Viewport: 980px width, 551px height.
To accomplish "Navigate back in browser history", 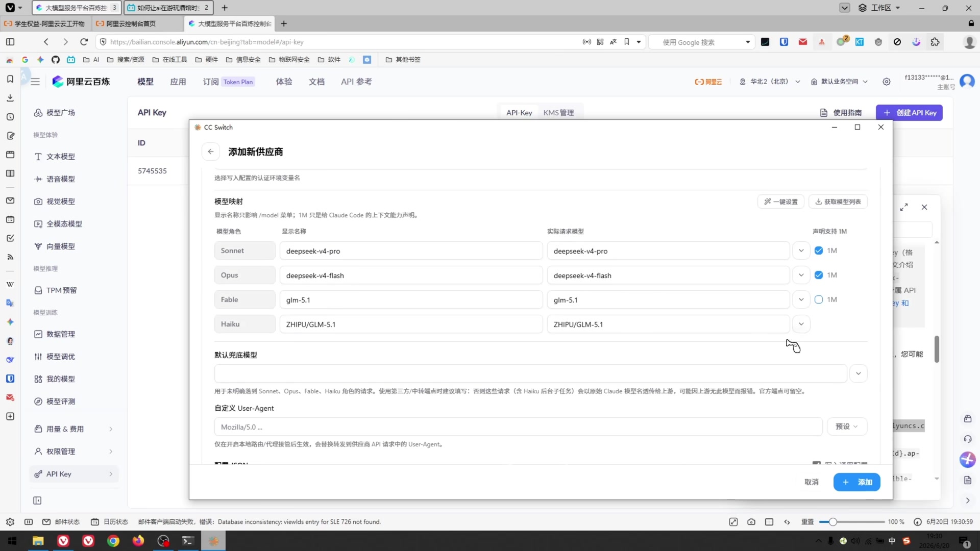I will pyautogui.click(x=46, y=42).
